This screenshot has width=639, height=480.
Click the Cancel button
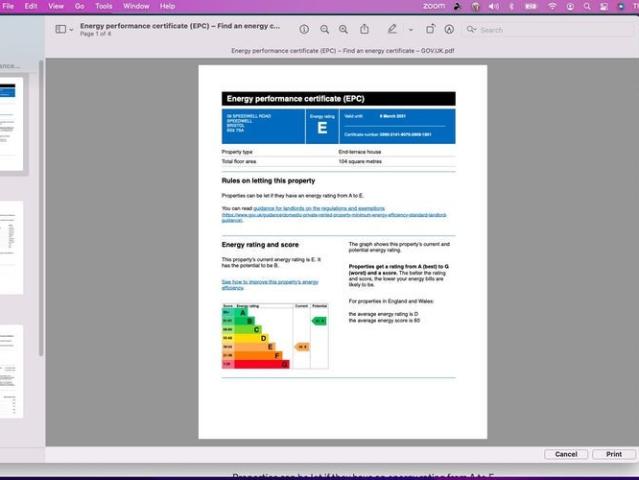[x=566, y=454]
